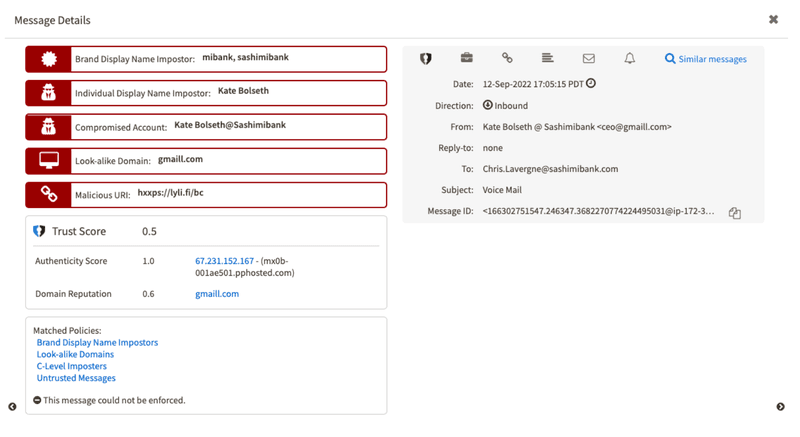Select the subject 'Voice Mail'
The height and width of the screenshot is (437, 800).
(x=502, y=190)
